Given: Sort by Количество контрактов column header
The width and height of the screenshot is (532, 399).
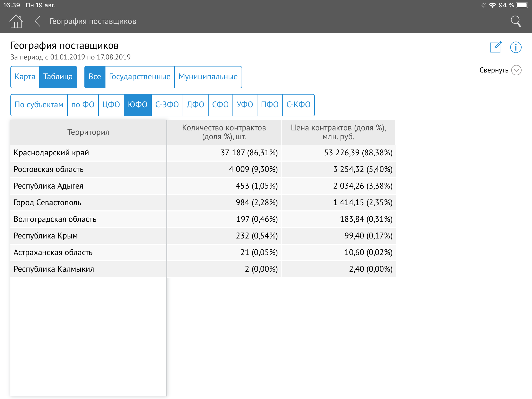Looking at the screenshot, I should [224, 132].
